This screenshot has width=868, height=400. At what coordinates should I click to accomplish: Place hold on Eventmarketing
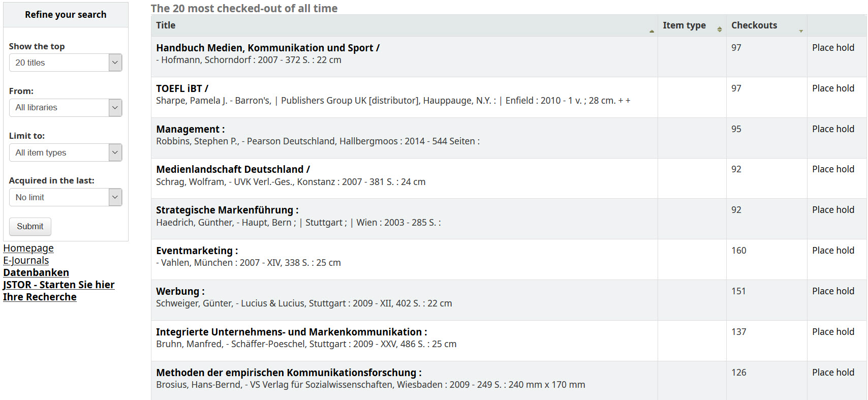point(833,251)
